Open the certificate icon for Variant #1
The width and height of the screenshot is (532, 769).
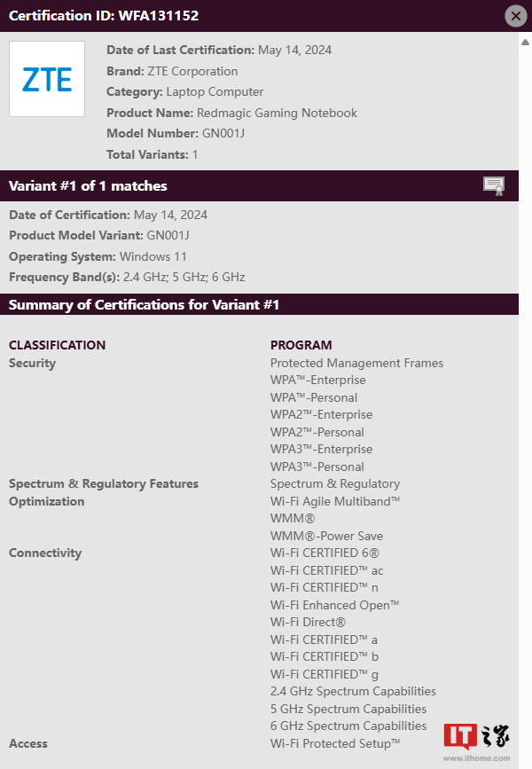(x=494, y=186)
